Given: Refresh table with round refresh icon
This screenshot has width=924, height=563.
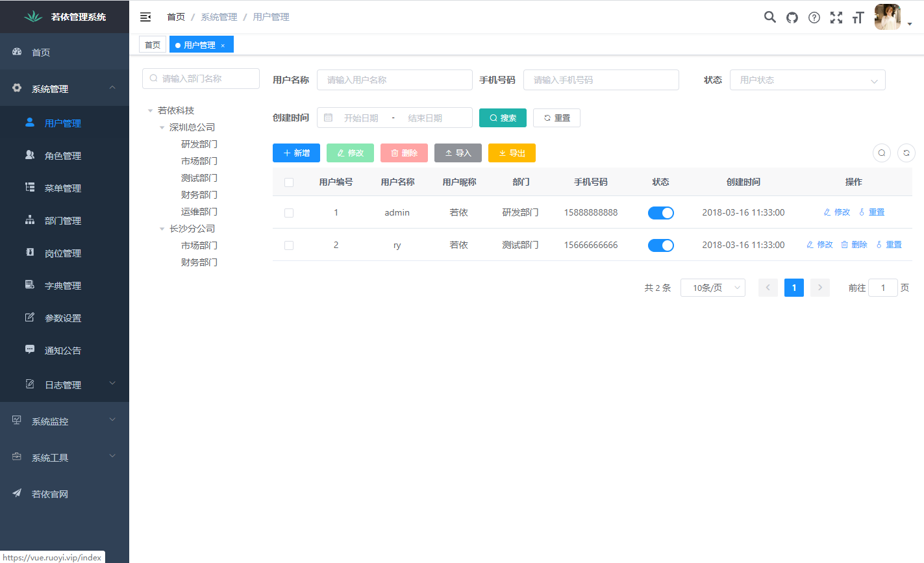Looking at the screenshot, I should 906,153.
